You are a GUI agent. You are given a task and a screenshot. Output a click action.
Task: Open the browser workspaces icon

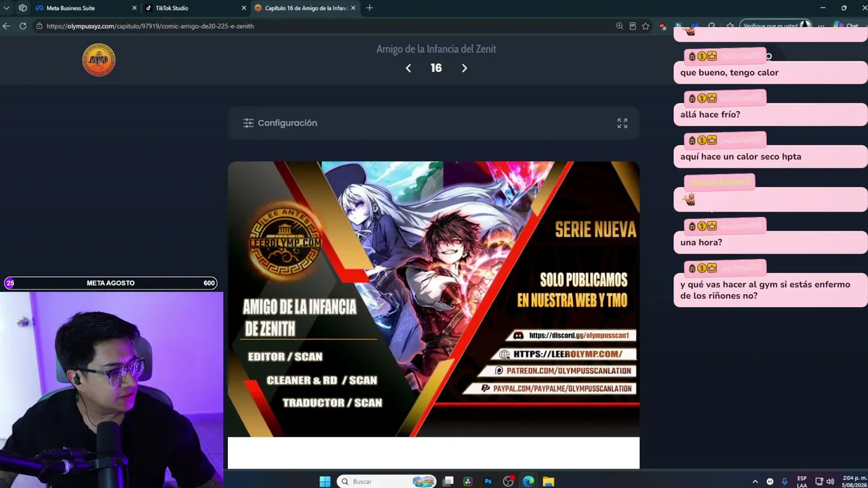(x=23, y=8)
